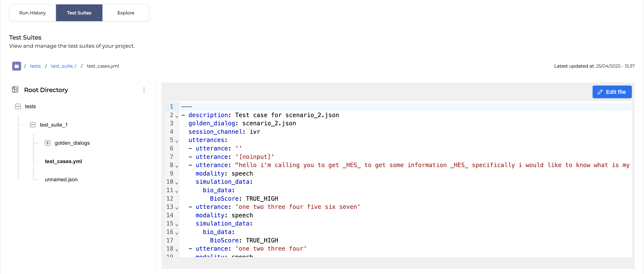Expand the golden_dialogs folder plus icon

click(x=47, y=143)
